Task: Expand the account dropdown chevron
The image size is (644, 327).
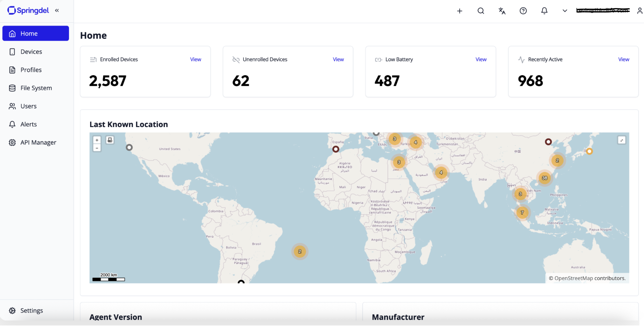Action: (x=565, y=11)
